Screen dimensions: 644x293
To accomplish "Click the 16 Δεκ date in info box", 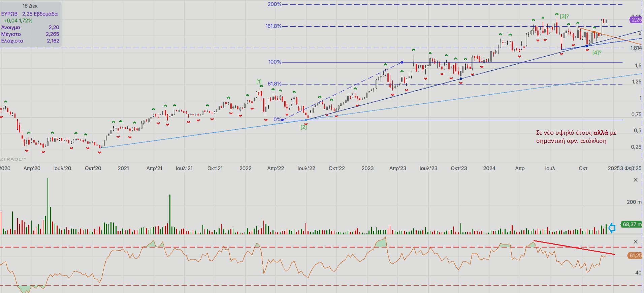I will coord(30,6).
